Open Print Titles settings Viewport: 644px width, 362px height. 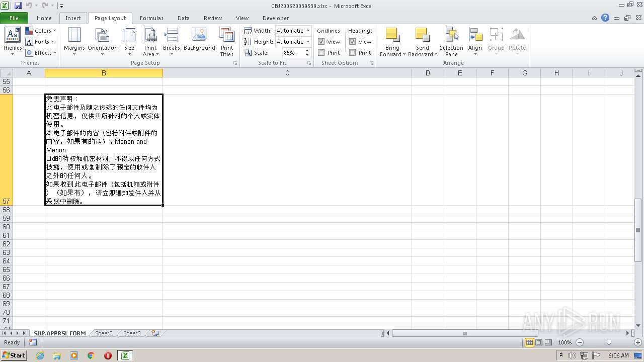[227, 41]
